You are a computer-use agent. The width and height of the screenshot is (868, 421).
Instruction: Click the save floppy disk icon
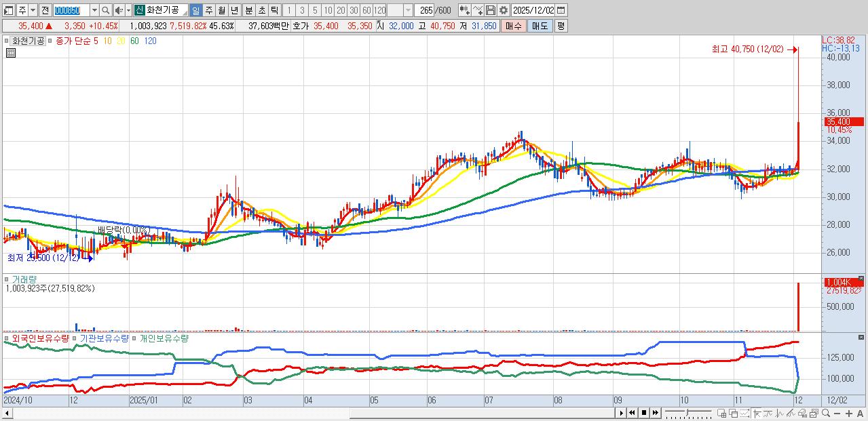click(490, 10)
